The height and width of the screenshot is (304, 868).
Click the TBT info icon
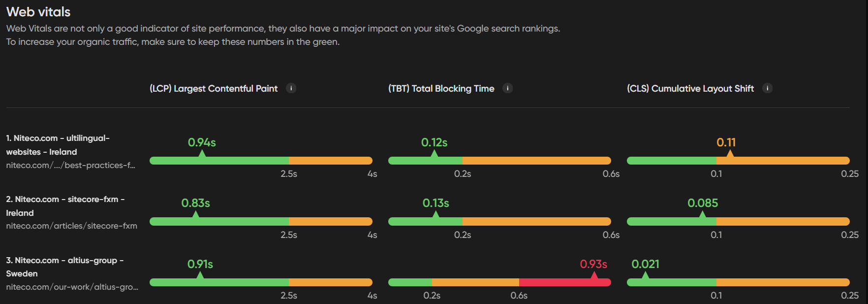point(508,88)
